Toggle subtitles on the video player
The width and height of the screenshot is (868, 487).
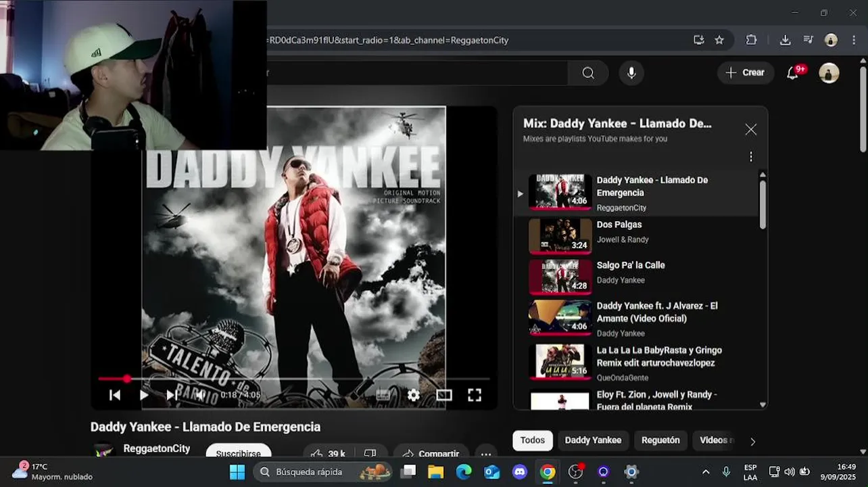(383, 395)
